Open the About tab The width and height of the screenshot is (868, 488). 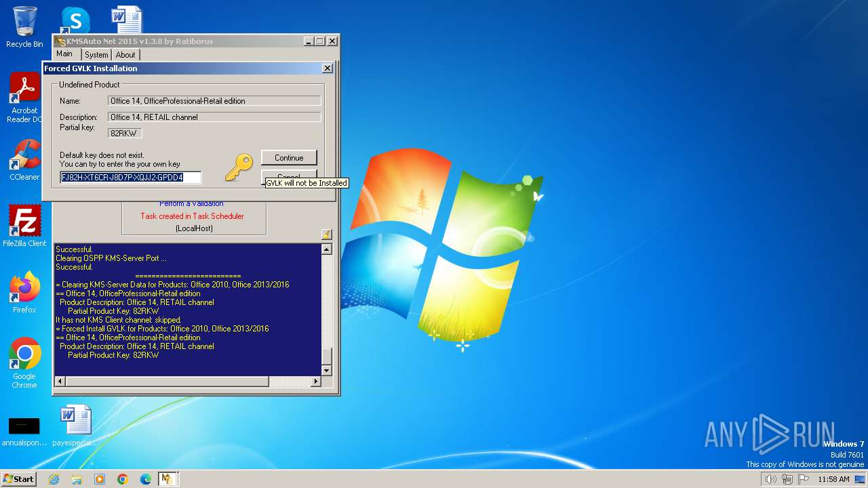125,55
